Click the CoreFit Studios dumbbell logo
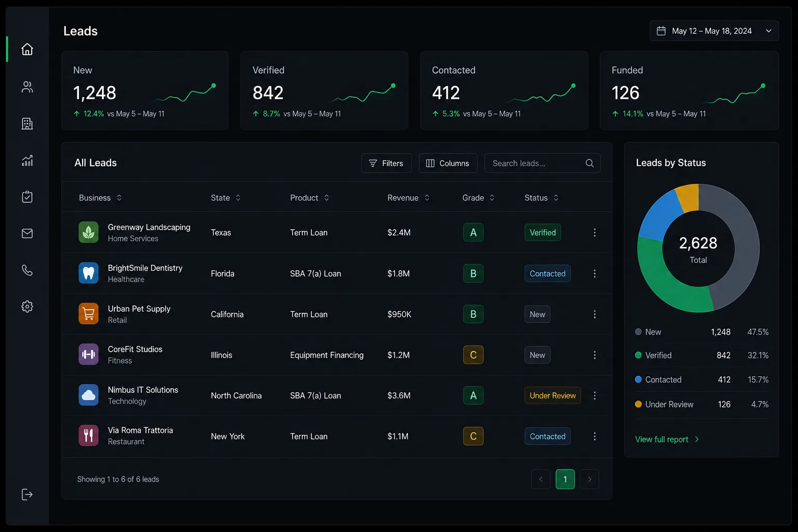The width and height of the screenshot is (798, 532). 88,354
